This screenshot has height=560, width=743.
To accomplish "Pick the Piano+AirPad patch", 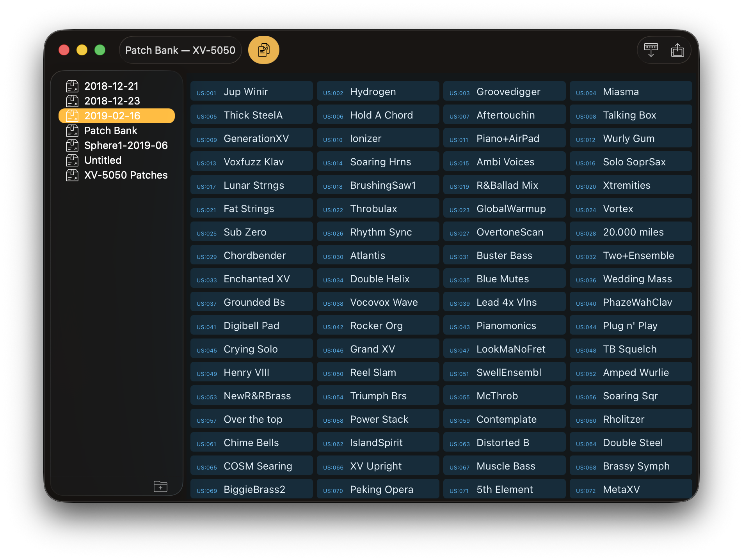I will [505, 138].
